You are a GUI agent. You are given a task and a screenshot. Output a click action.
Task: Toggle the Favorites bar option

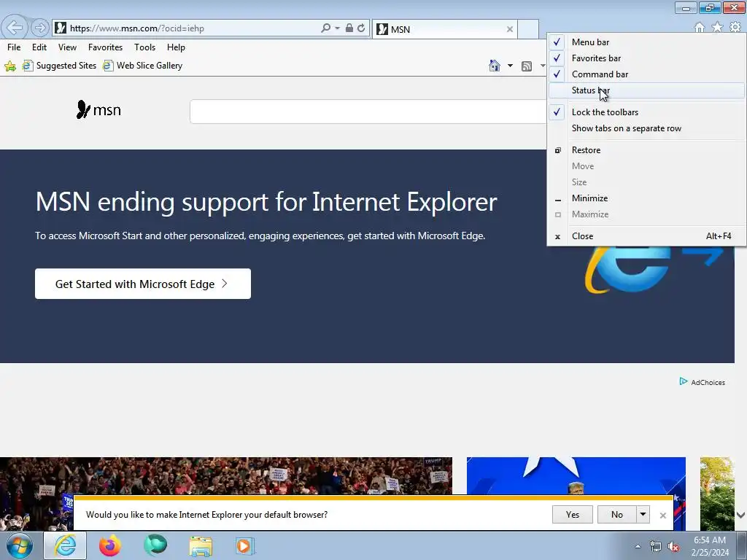tap(646, 58)
